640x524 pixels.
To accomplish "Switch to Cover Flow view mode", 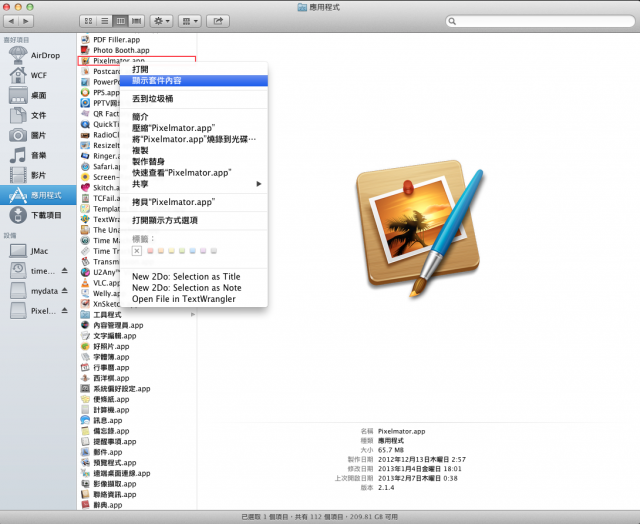I will click(x=136, y=21).
